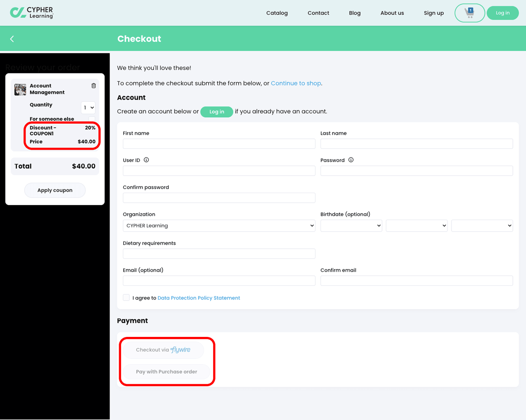Open the Data Protection Policy Statement link
This screenshot has width=526, height=420.
pos(199,298)
